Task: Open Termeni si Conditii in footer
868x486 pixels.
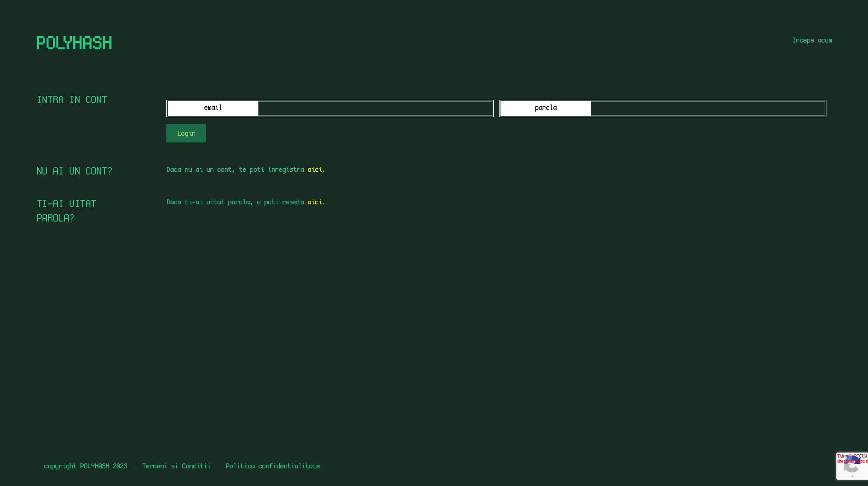Action: coord(176,466)
